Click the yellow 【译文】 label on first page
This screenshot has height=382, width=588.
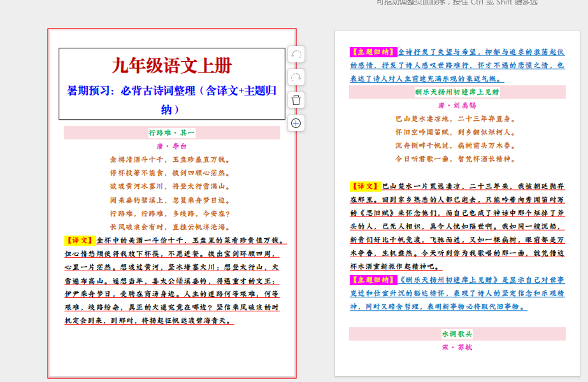(x=80, y=241)
